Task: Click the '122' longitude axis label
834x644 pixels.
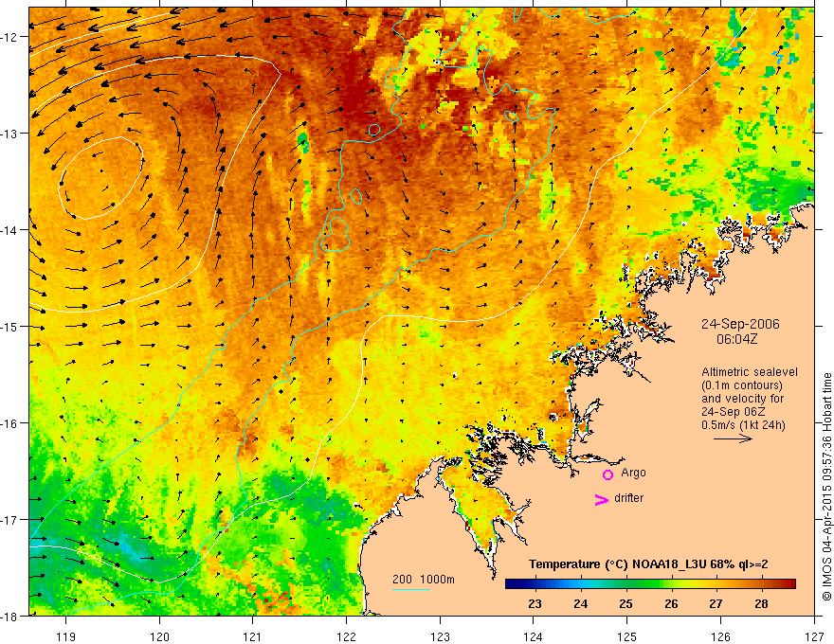Action: click(346, 636)
